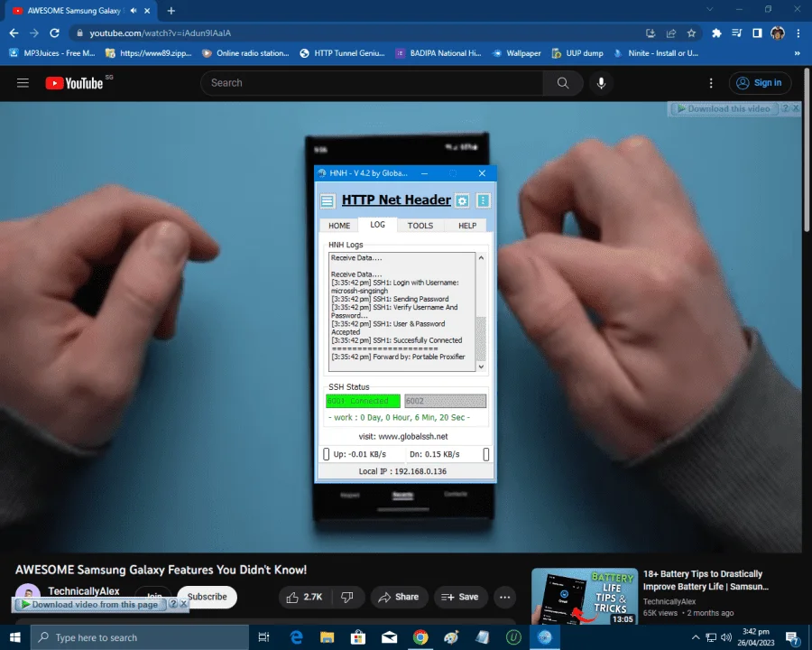Focus the YouTube Search field
This screenshot has height=650, width=812.
[x=372, y=83]
